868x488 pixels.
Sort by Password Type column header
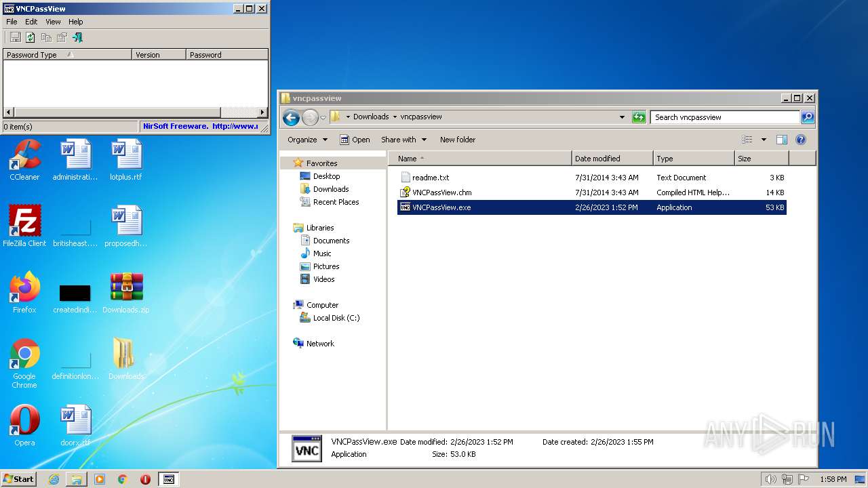pos(67,55)
